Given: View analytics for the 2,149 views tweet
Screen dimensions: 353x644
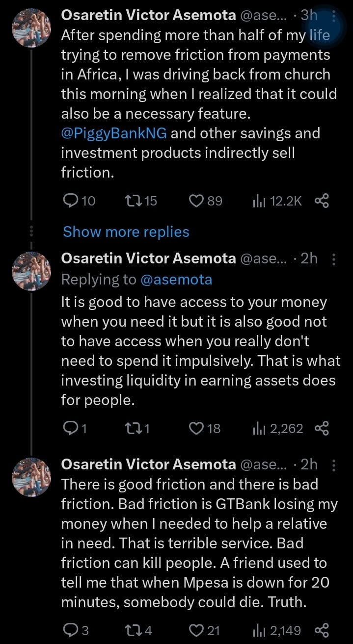Looking at the screenshot, I should (277, 630).
